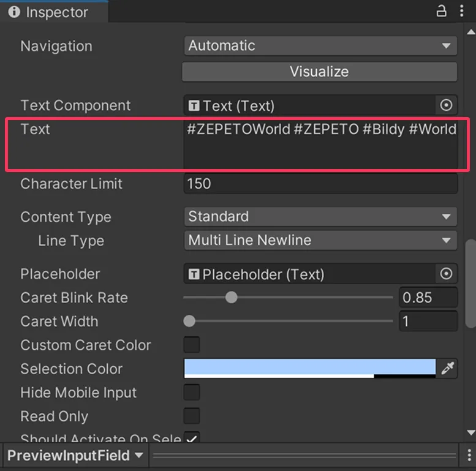Open the Line Type Multi Line Newline dropdown
476x471 pixels.
point(320,240)
